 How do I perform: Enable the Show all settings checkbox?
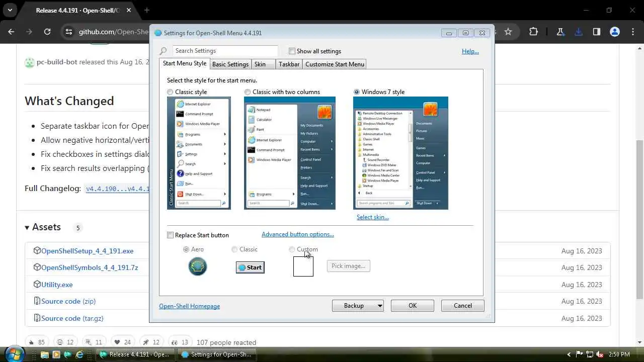(x=292, y=51)
